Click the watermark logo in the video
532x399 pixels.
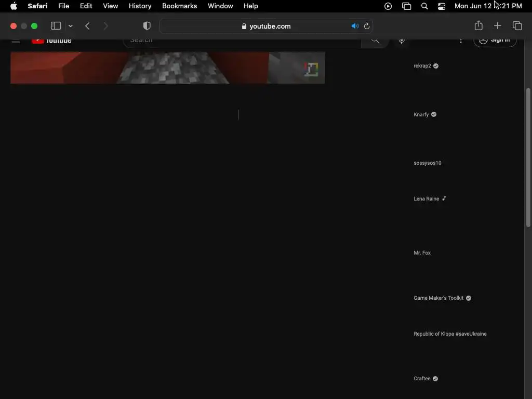click(x=311, y=70)
